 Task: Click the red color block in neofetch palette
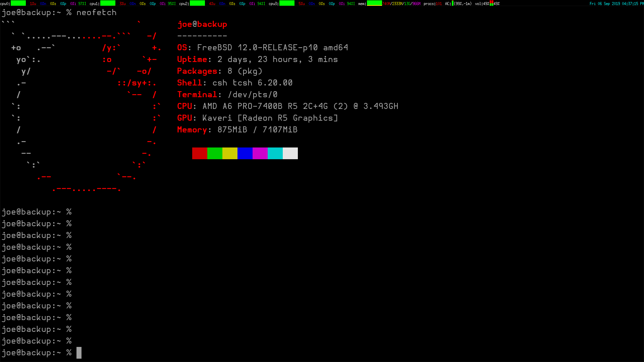coord(200,153)
